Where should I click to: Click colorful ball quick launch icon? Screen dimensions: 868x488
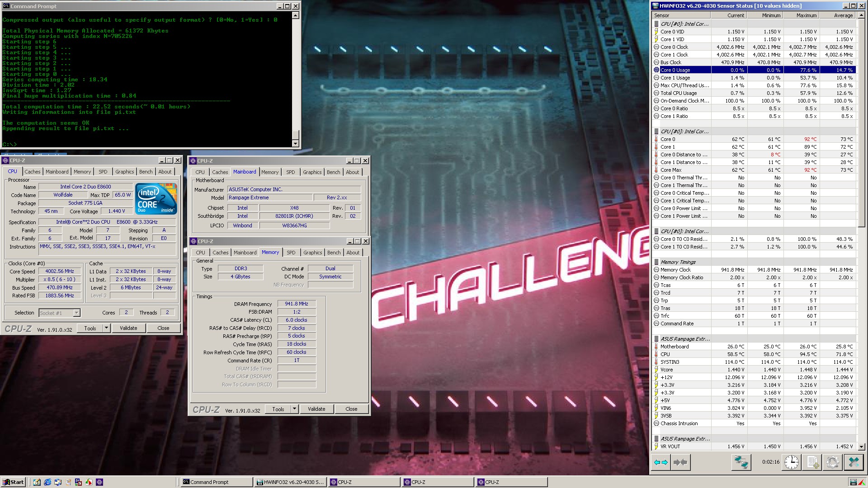tap(89, 482)
